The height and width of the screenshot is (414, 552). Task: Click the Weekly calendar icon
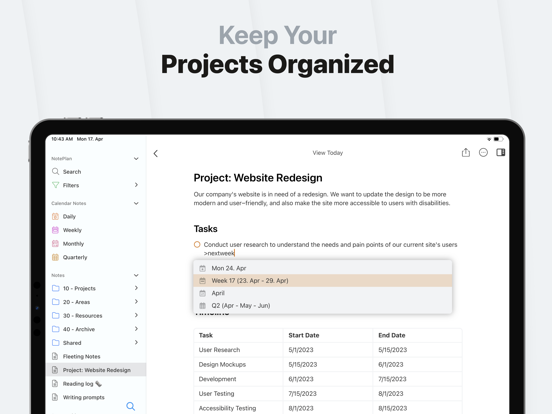pyautogui.click(x=55, y=230)
